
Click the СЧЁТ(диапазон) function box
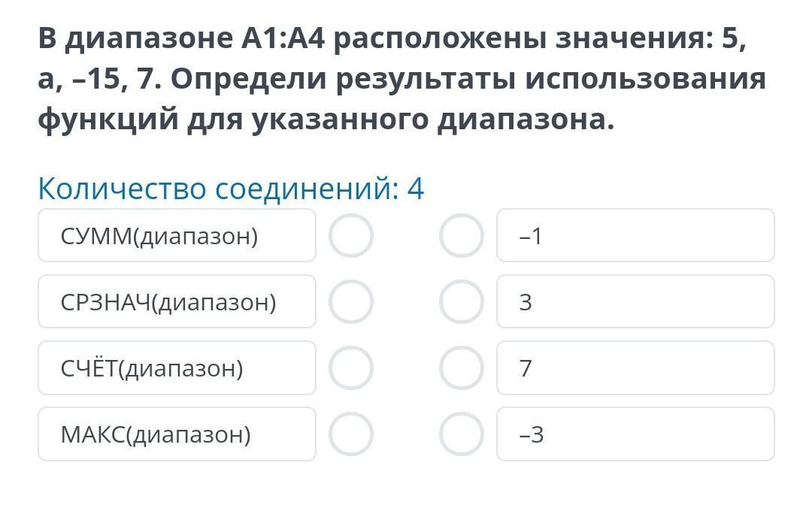point(177,368)
